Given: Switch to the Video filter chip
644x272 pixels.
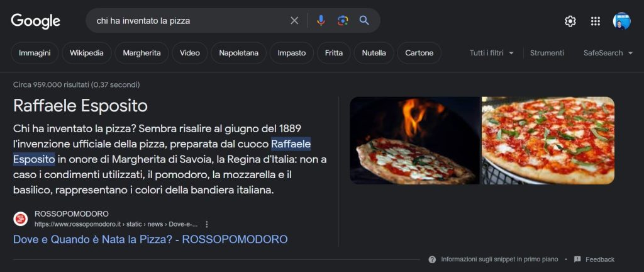Looking at the screenshot, I should click(189, 53).
